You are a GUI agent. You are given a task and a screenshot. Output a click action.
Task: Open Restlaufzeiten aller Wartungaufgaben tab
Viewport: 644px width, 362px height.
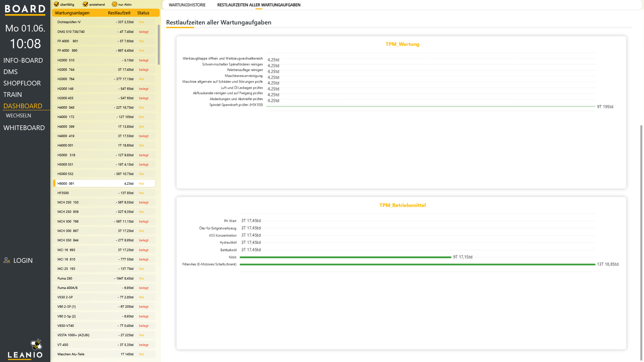[259, 5]
